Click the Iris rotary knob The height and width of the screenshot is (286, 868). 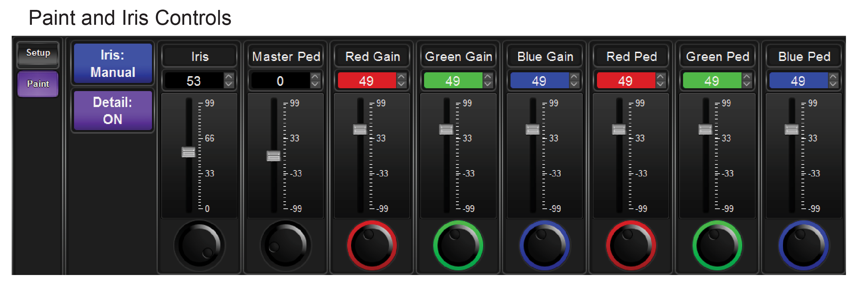coord(199,245)
